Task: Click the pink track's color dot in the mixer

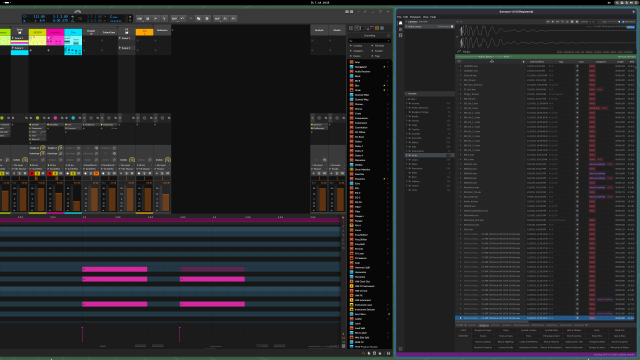Action: pyautogui.click(x=55, y=118)
